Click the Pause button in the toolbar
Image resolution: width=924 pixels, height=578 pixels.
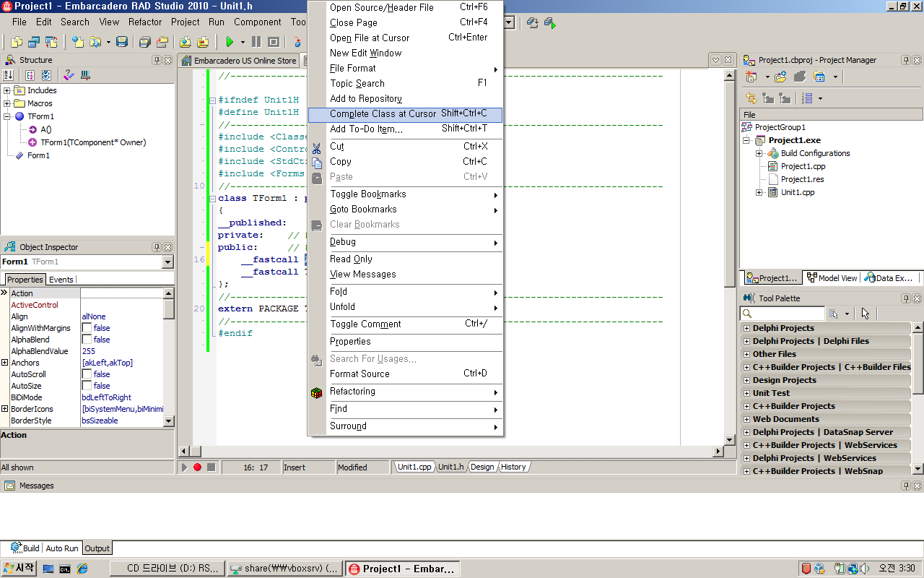(x=256, y=42)
